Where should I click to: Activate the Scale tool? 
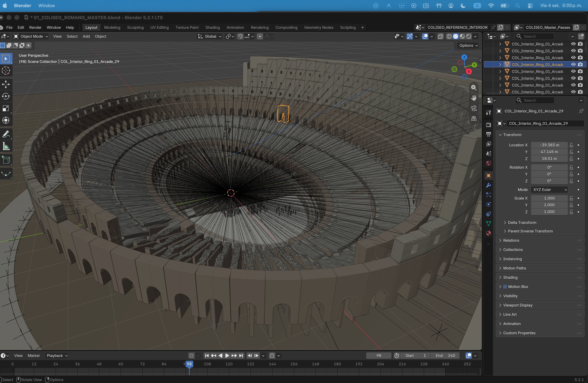coord(6,108)
